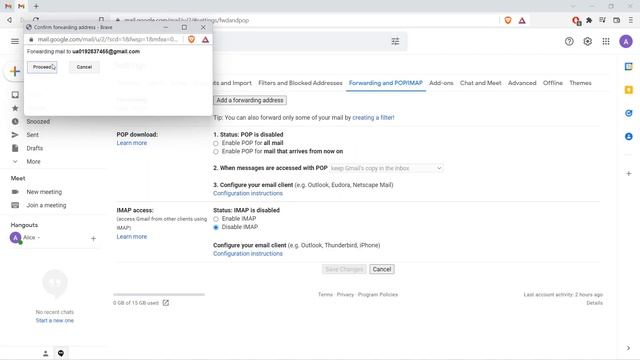Switch to Chat and Meet tab
This screenshot has width=640, height=360.
(x=480, y=83)
